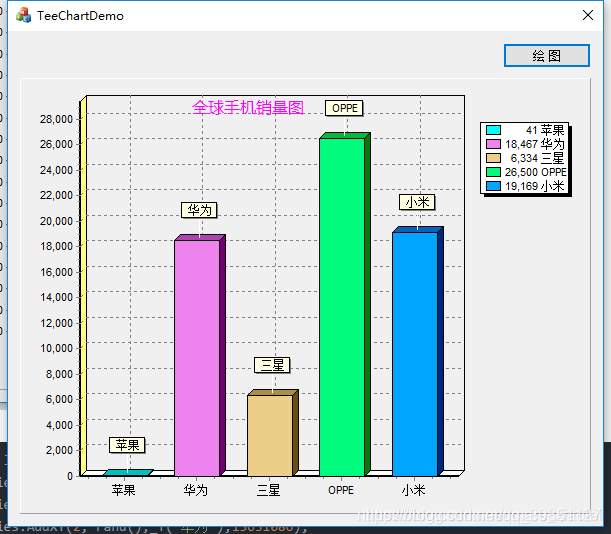Click legend entry 19,169 小米
611x534 pixels.
(x=525, y=186)
